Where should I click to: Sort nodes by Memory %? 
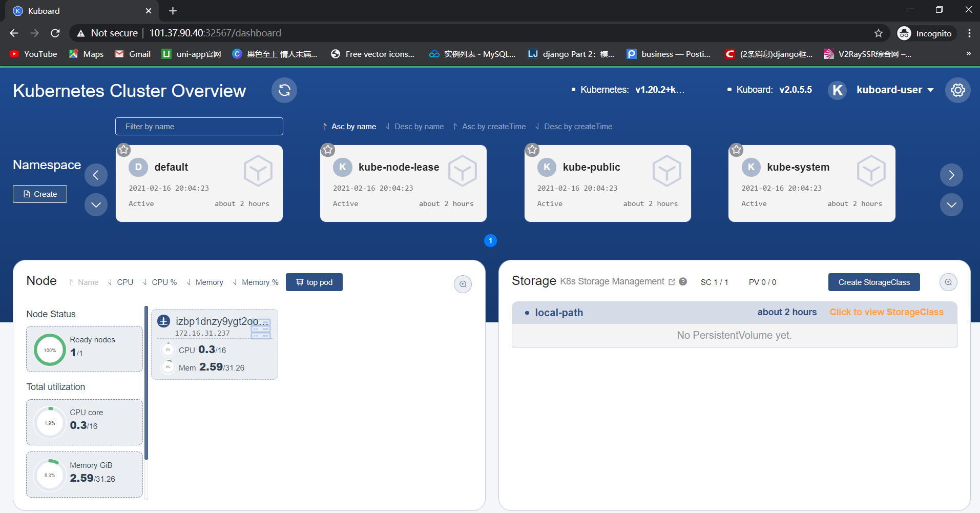tap(256, 282)
